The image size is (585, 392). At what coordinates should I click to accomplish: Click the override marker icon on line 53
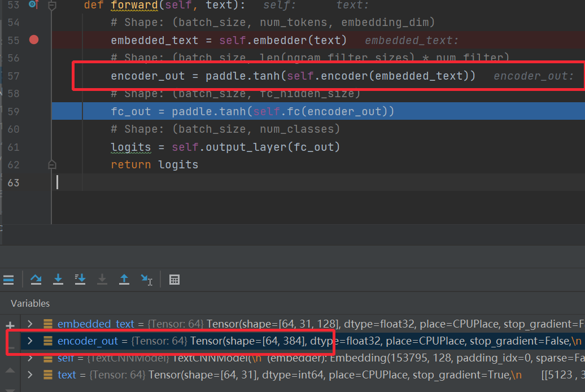point(33,4)
